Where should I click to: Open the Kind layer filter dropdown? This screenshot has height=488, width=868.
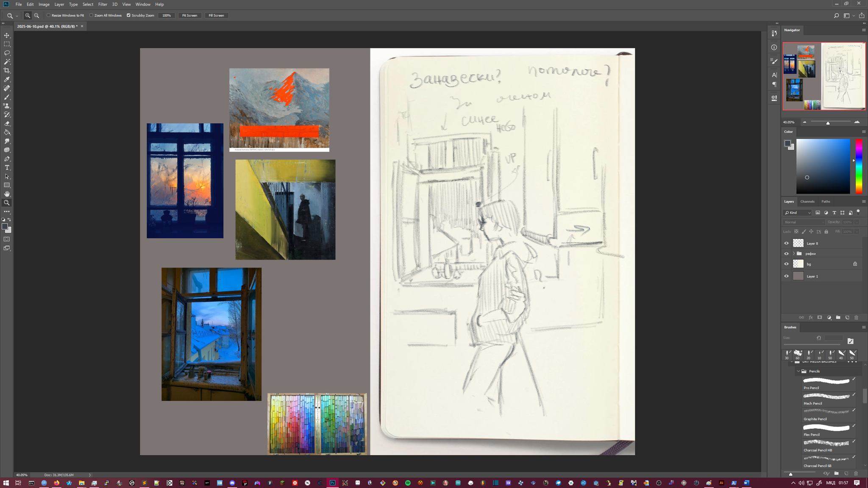click(797, 213)
